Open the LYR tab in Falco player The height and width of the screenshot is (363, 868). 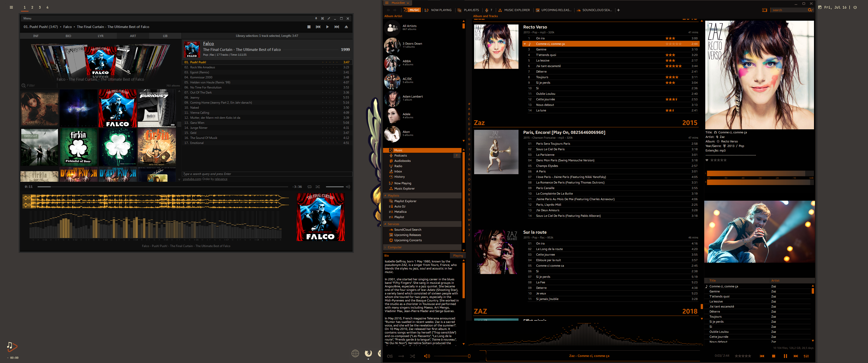click(100, 36)
